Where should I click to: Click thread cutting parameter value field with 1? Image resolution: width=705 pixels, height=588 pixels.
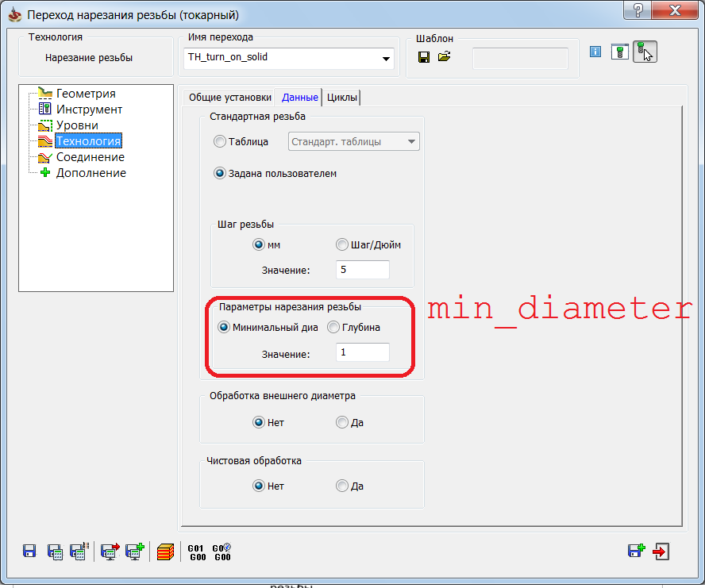click(362, 352)
